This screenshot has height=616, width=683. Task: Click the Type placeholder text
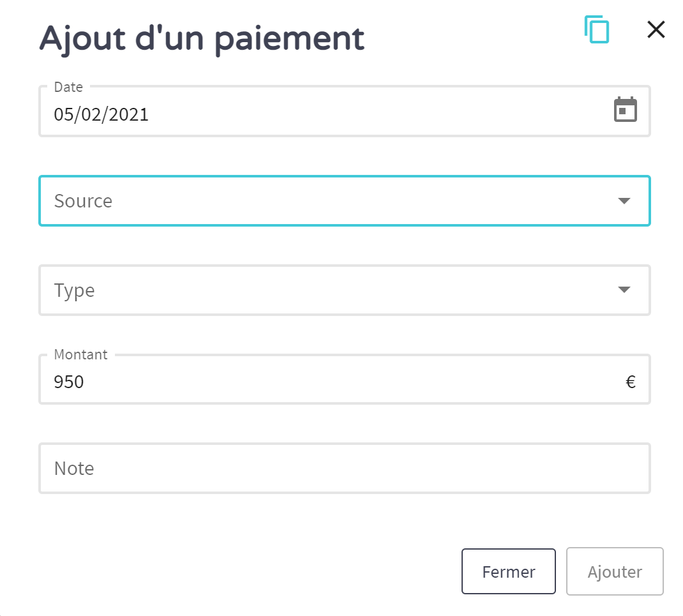click(75, 290)
